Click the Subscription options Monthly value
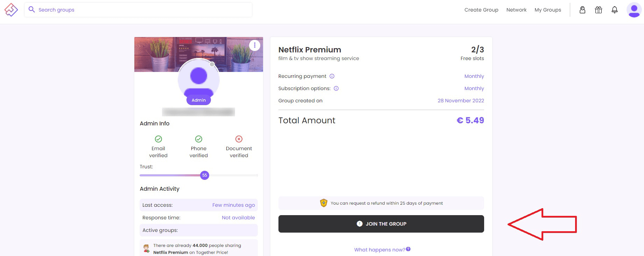 point(474,88)
